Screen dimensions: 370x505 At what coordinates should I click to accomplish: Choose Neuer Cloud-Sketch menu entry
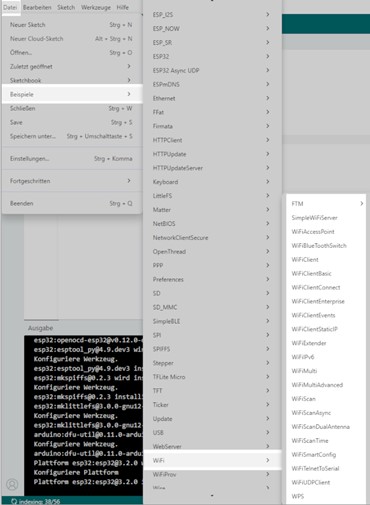[x=72, y=39]
